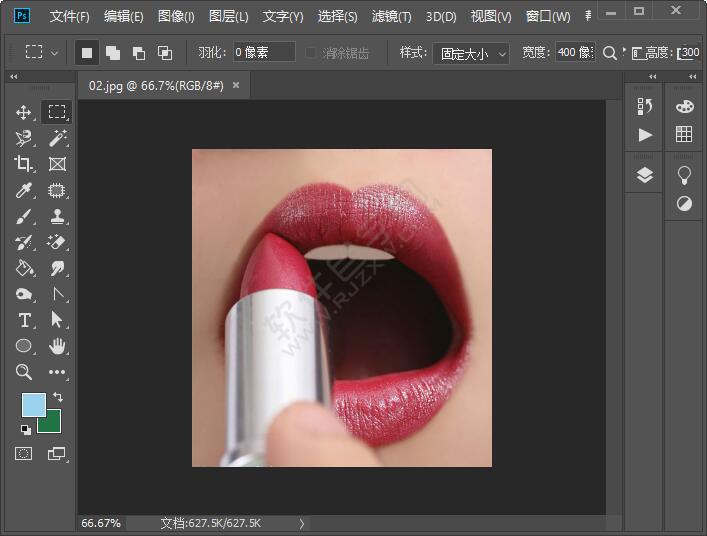Open the Actions panel play icon
The image size is (707, 536).
click(x=645, y=135)
